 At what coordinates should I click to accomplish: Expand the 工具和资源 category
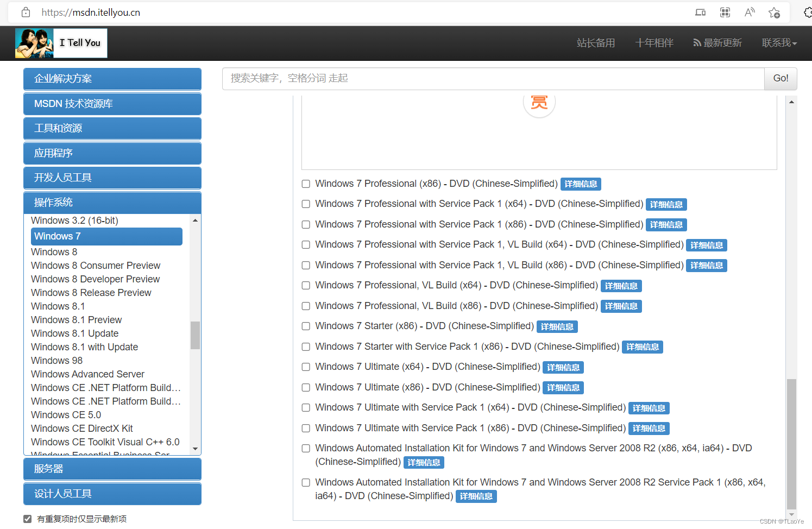point(112,128)
